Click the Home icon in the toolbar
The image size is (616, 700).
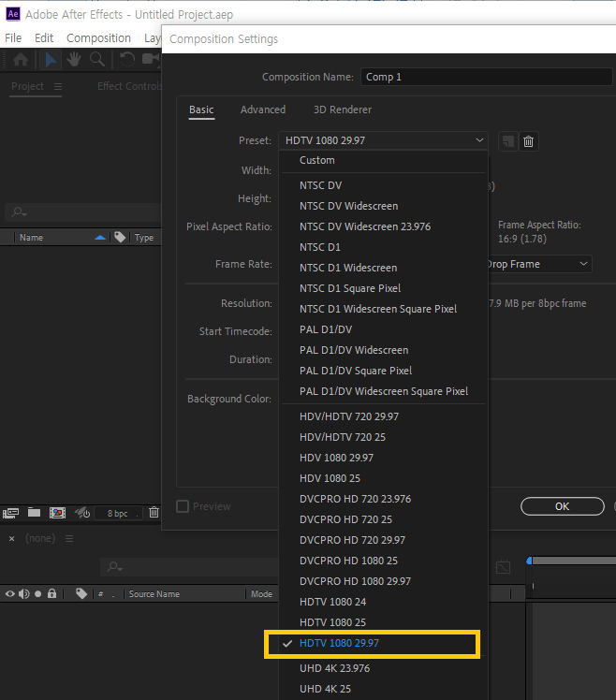(x=21, y=59)
